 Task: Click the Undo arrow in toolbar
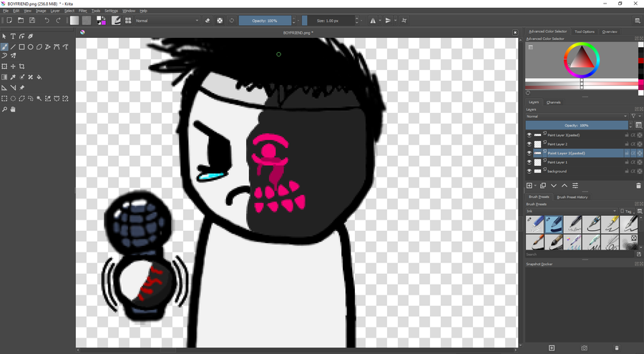[47, 20]
